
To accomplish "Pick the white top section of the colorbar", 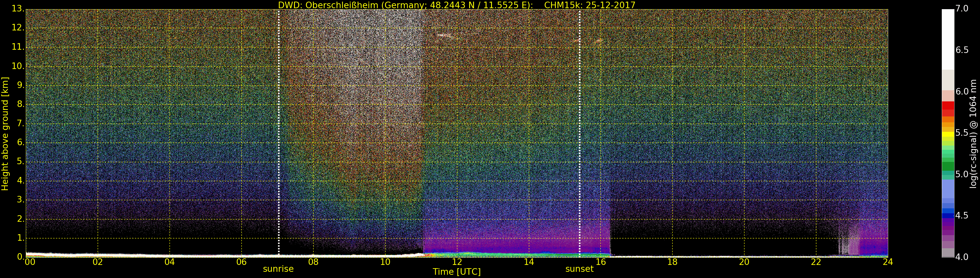I will tap(948, 38).
